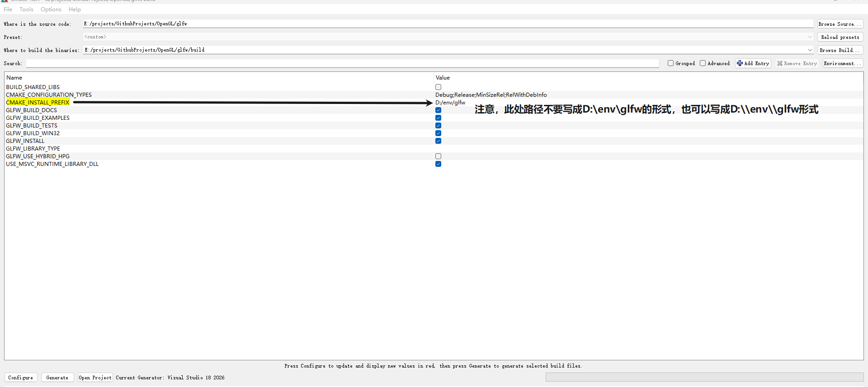Open the File menu
The image size is (868, 387).
click(8, 9)
